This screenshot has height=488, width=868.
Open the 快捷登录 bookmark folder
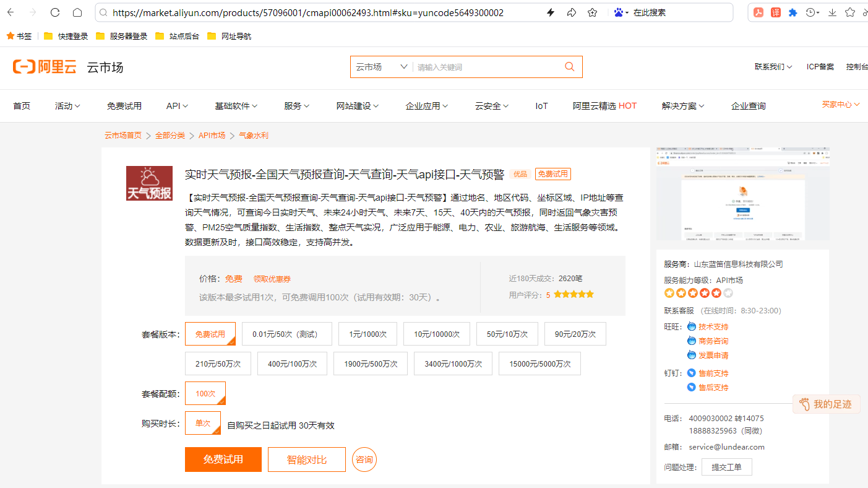coord(66,36)
